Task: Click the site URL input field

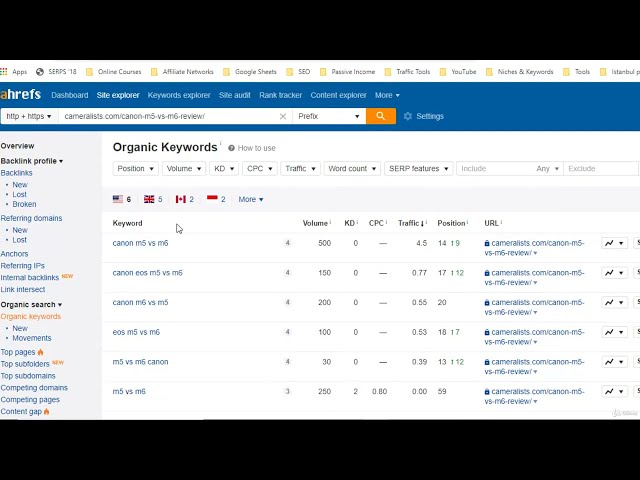Action: [168, 116]
